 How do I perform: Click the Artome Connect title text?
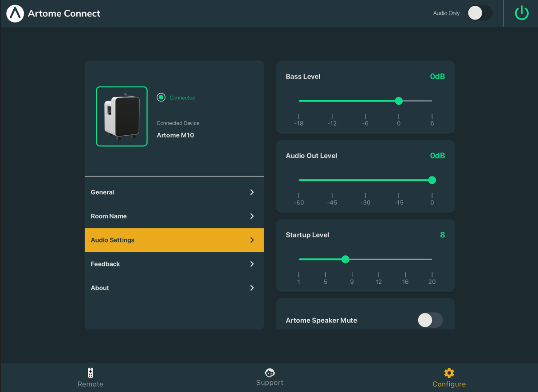pos(64,13)
